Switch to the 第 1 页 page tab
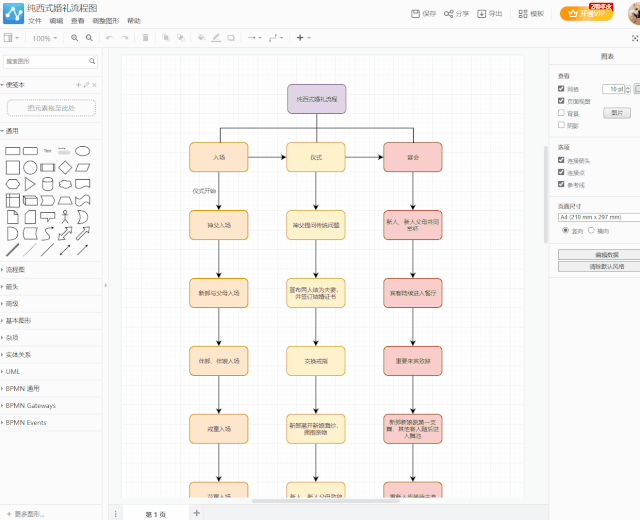Viewport: 640px width, 520px height. point(156,514)
